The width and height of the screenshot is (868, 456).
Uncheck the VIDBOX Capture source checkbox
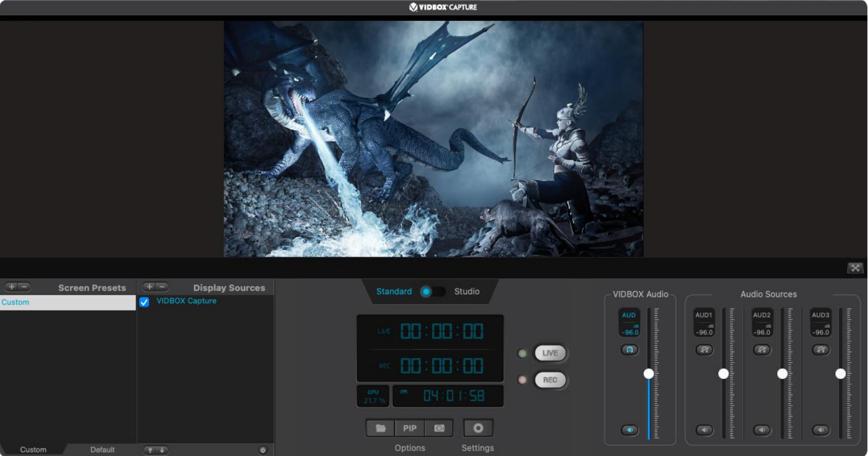[x=144, y=302]
